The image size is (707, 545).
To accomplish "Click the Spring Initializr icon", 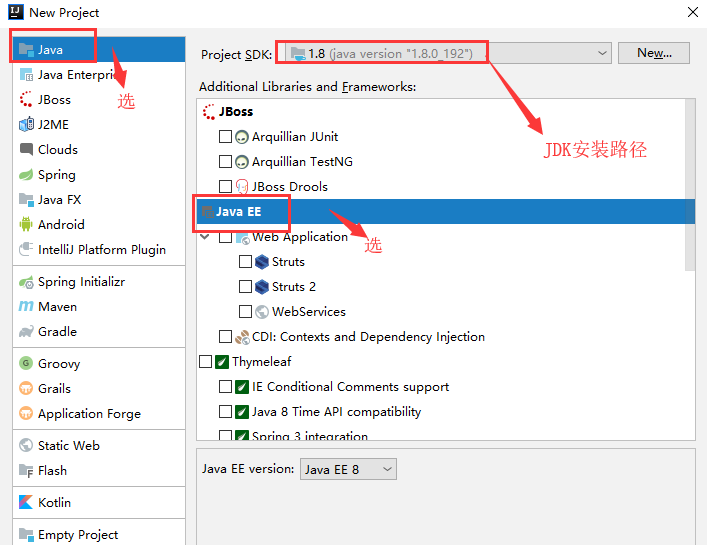I will pos(26,282).
